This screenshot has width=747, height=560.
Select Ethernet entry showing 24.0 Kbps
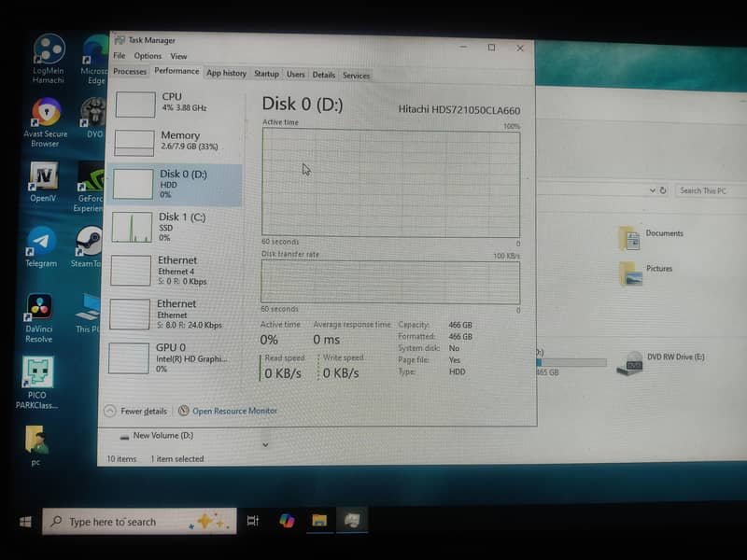[x=174, y=315]
